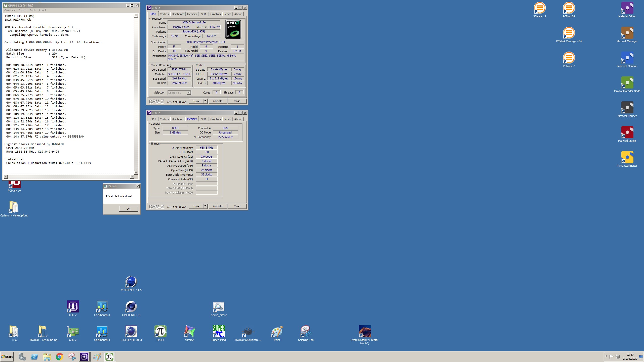Open the GPUPI desktop shortcut
Viewport: 644px width, 362px height.
pyautogui.click(x=160, y=333)
